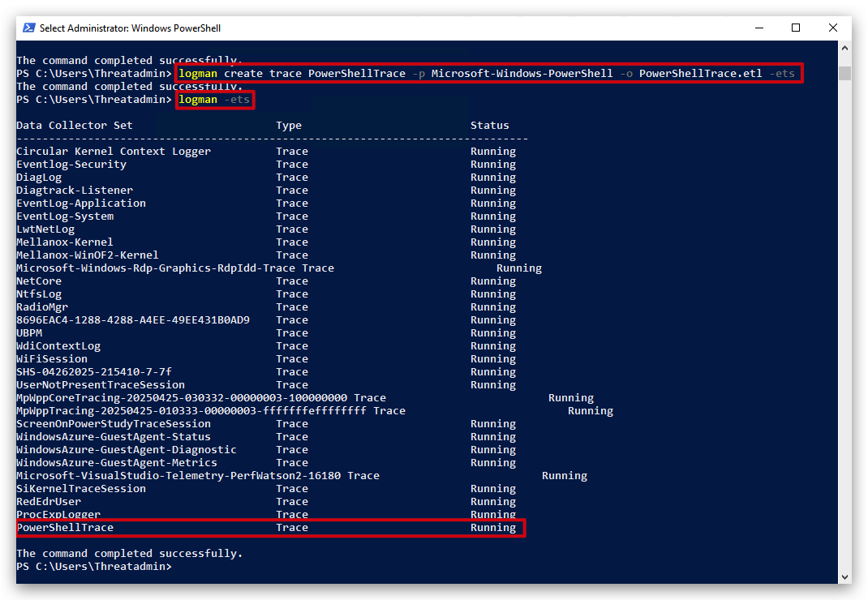Click the GUID '8696EAC4-1288-4288-A4EE-49EE431B0AD9' entry

click(x=133, y=320)
